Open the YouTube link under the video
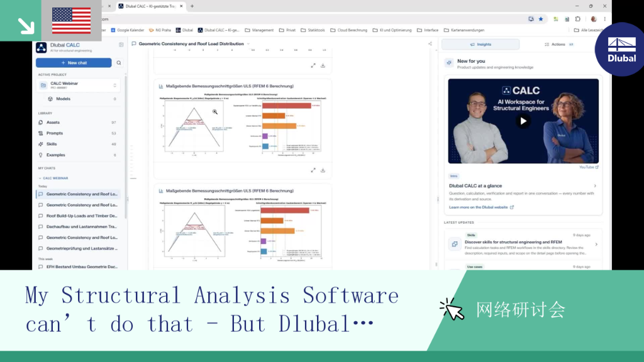The height and width of the screenshot is (362, 644). 589,167
